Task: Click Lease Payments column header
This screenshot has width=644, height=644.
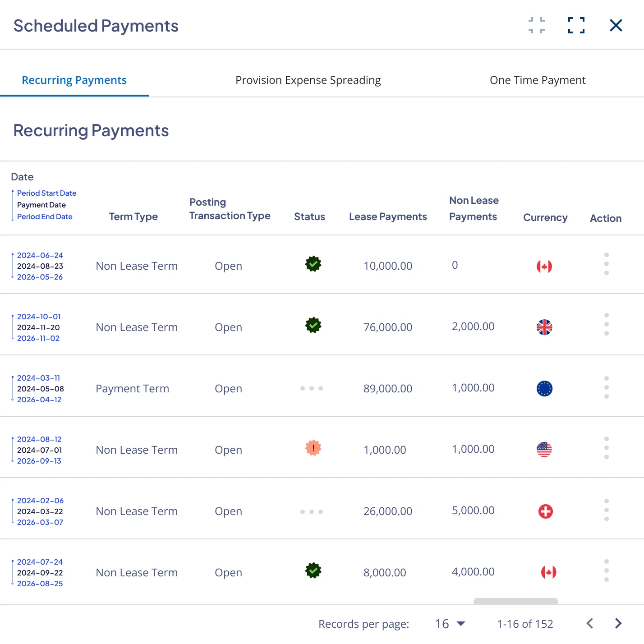Action: (388, 216)
